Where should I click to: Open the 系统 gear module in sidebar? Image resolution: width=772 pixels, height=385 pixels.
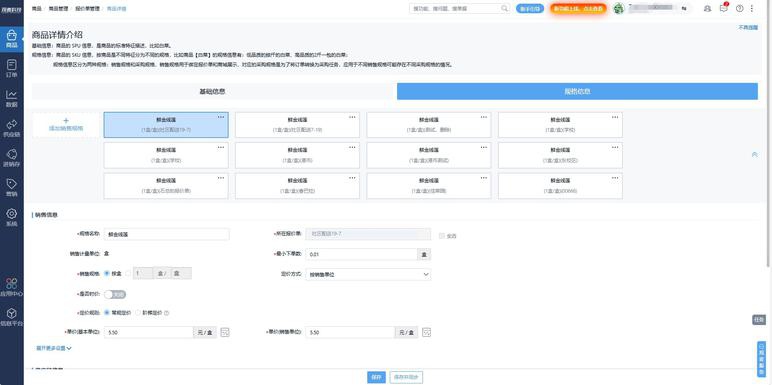tap(12, 217)
